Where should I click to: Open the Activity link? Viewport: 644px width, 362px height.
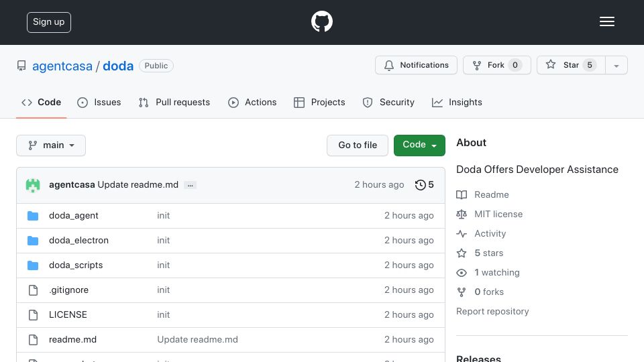[490, 233]
